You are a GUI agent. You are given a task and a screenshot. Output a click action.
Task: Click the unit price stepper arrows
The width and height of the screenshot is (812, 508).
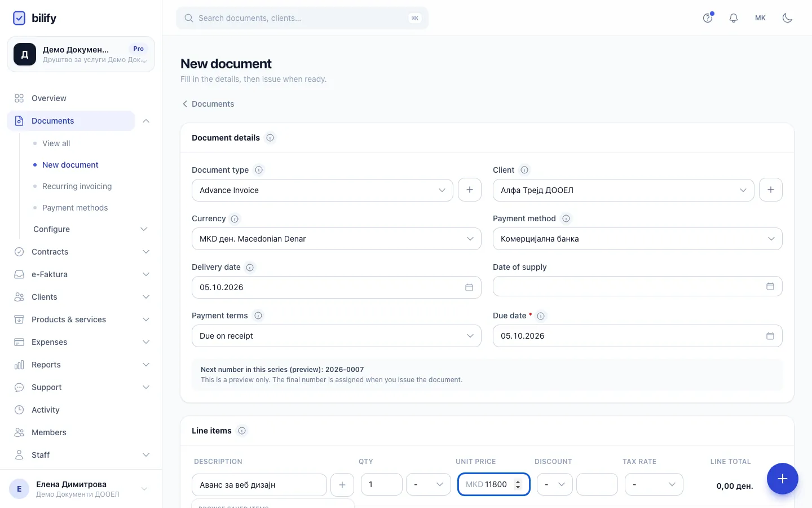[518, 484]
